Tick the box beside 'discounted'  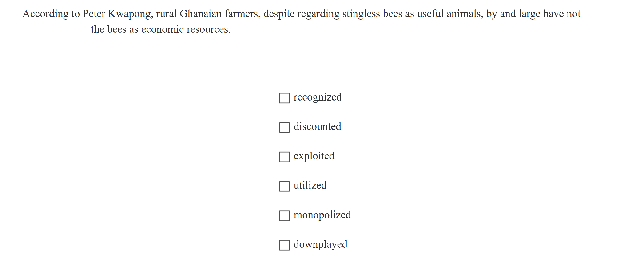pyautogui.click(x=284, y=127)
